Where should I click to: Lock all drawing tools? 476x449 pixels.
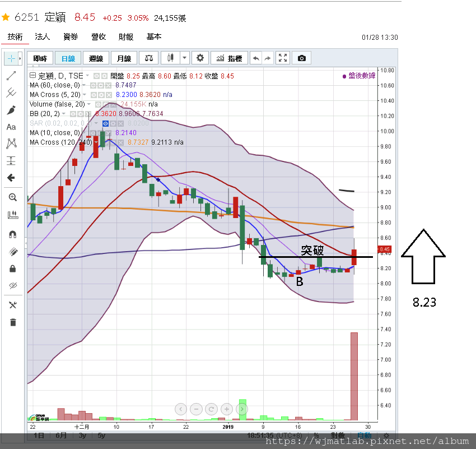(12, 269)
